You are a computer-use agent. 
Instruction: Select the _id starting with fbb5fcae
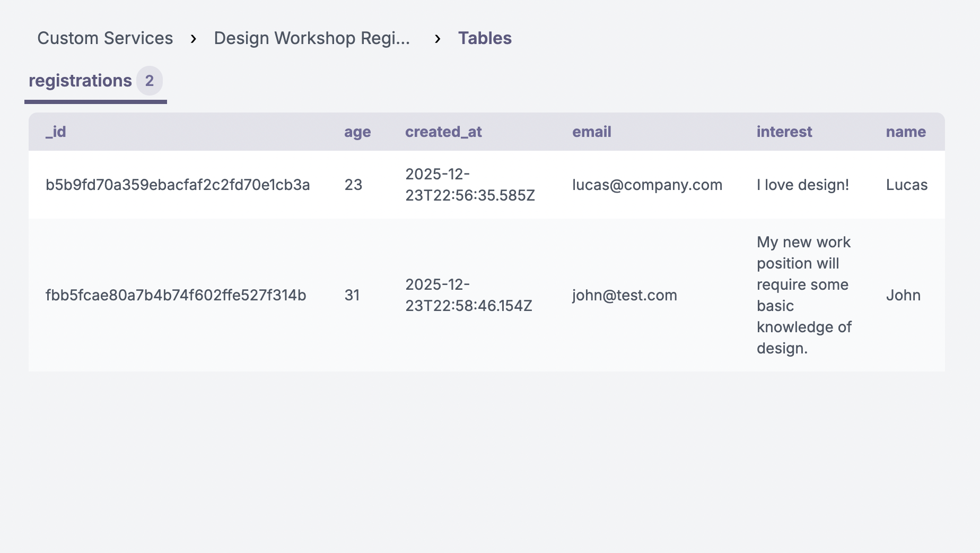(x=177, y=295)
